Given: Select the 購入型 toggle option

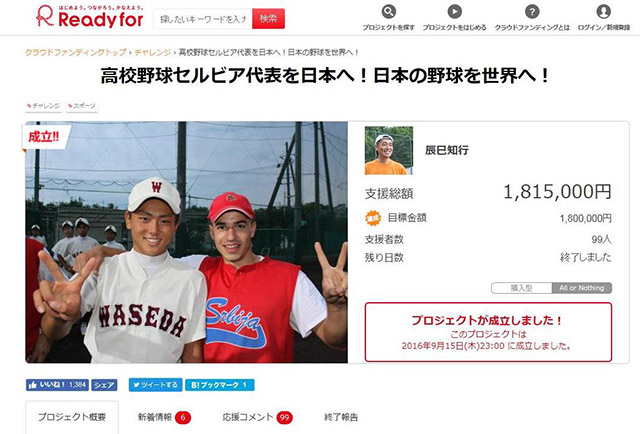Looking at the screenshot, I should click(522, 288).
